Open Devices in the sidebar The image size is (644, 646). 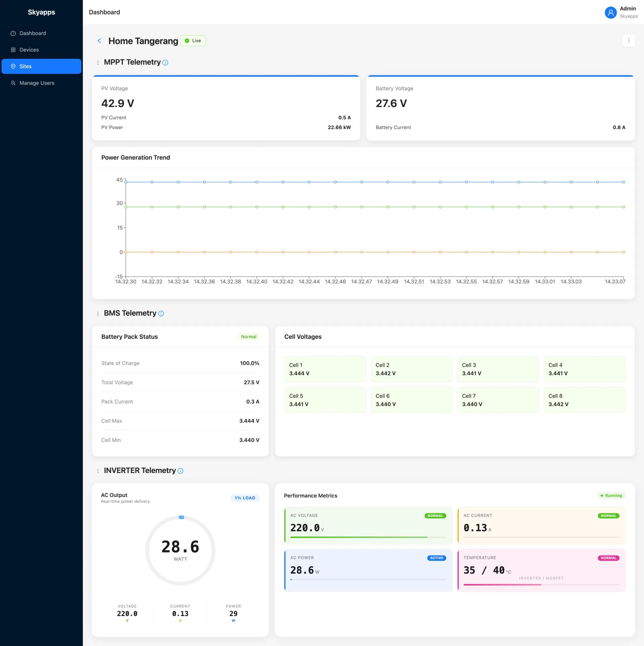41,50
